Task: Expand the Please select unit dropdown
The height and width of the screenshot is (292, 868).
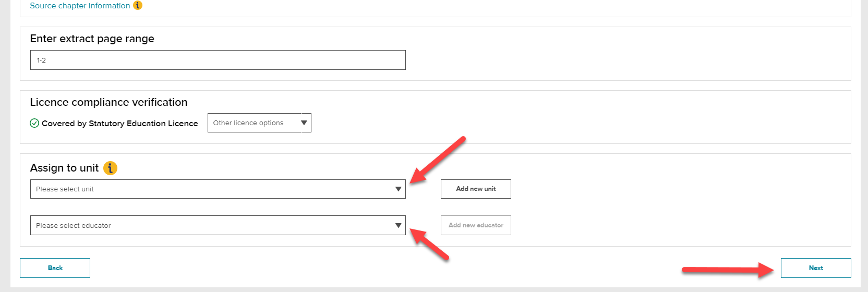Action: pyautogui.click(x=218, y=189)
